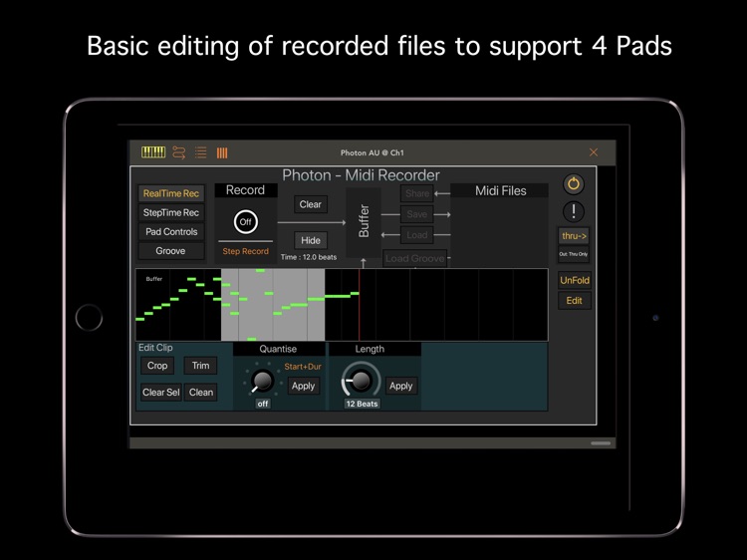Image resolution: width=747 pixels, height=560 pixels.
Task: Click the exclamation mark panic button
Action: pos(573,211)
